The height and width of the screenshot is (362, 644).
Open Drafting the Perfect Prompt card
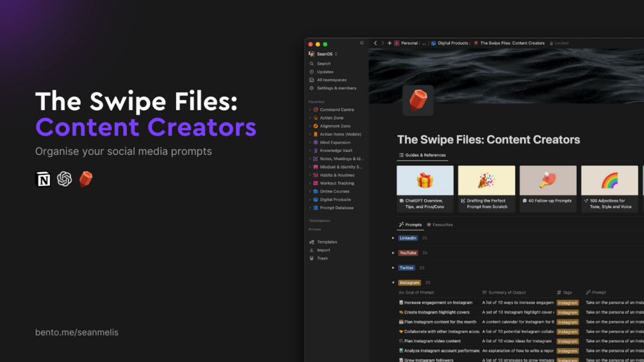pos(487,189)
